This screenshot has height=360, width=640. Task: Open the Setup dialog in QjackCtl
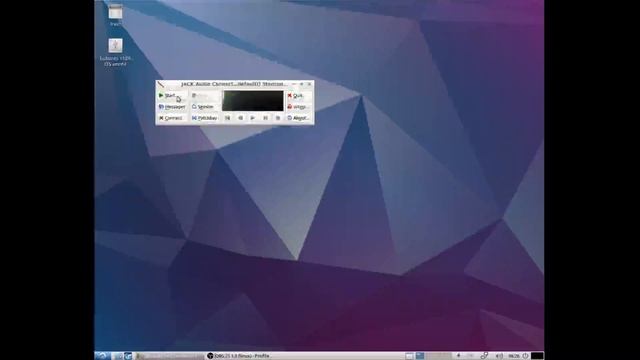[299, 107]
